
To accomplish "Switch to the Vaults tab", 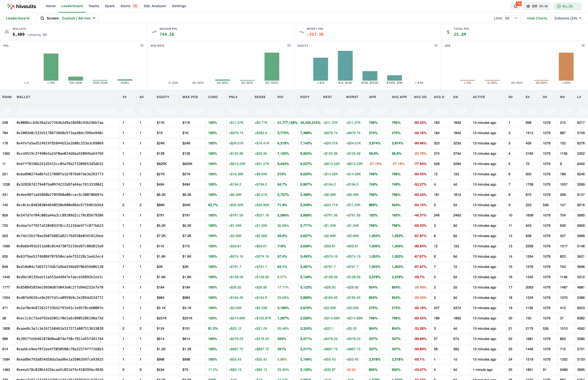I will [94, 6].
